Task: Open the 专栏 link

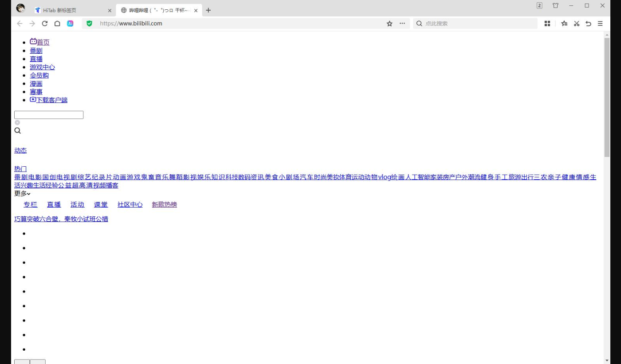Action: [30, 204]
